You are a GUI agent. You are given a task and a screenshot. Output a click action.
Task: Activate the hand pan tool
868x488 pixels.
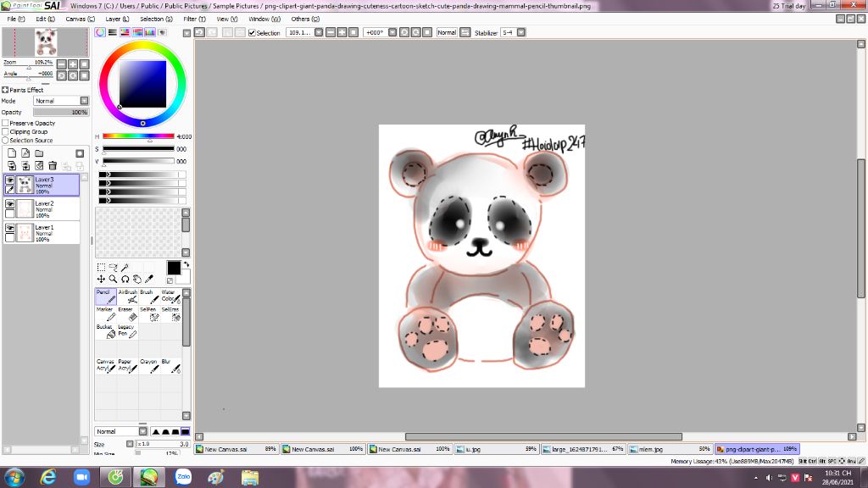click(137, 280)
